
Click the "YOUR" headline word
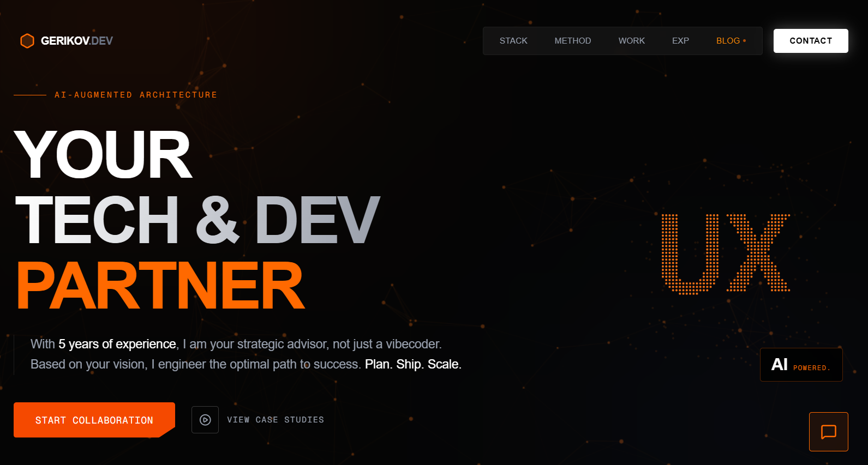click(104, 154)
